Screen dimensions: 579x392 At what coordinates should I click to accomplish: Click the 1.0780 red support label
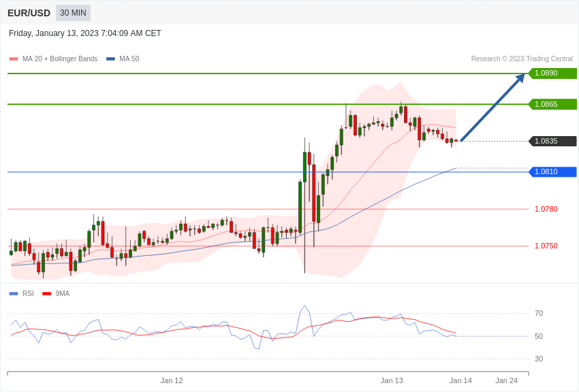click(546, 209)
